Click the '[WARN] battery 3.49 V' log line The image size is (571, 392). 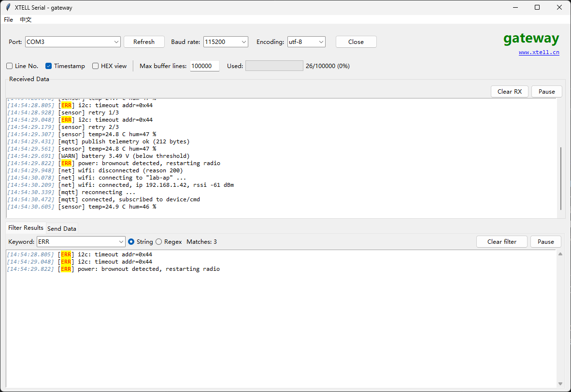click(x=99, y=156)
